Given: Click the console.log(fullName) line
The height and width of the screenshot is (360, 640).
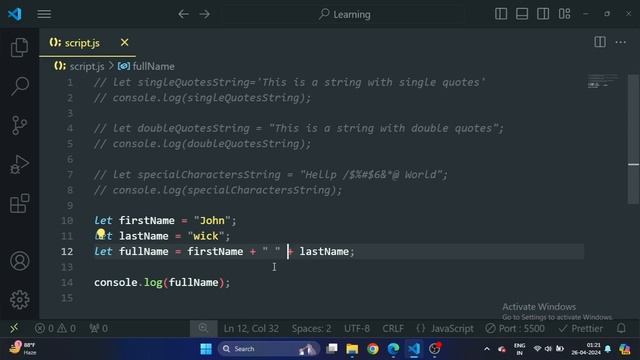Looking at the screenshot, I should point(162,282).
